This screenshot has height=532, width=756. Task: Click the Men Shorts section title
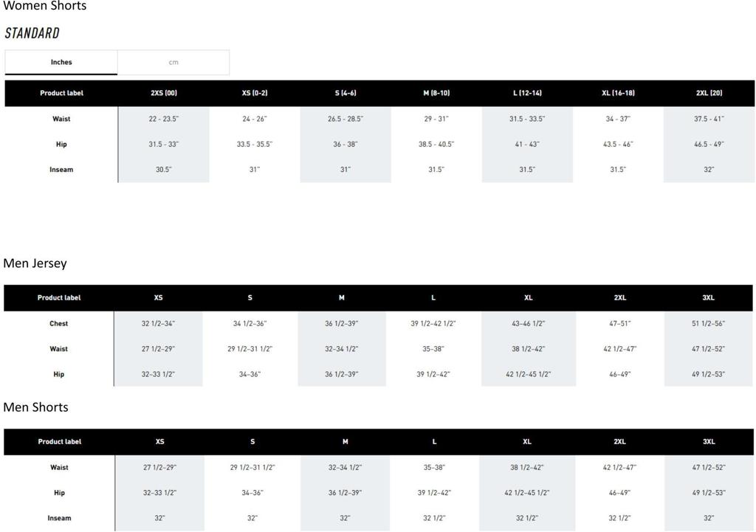(x=35, y=407)
